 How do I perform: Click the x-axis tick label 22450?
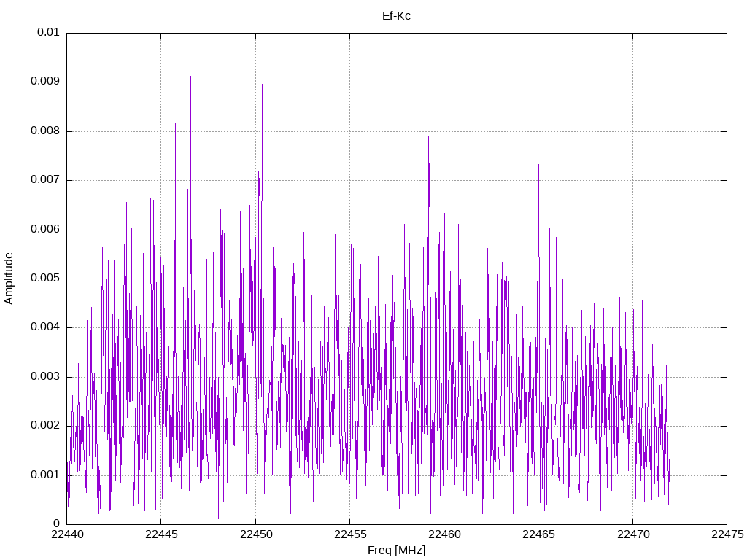255,534
